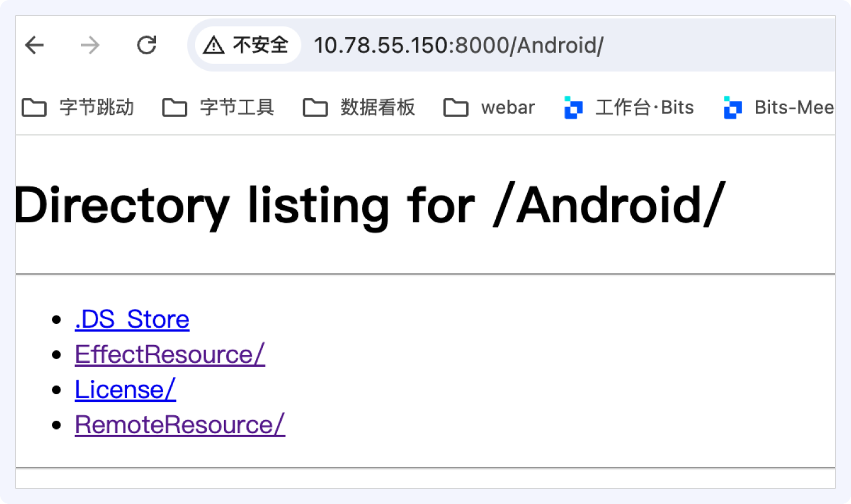Click the 字节跳动 bookmark folder icon
Image resolution: width=851 pixels, height=504 pixels.
click(x=34, y=108)
